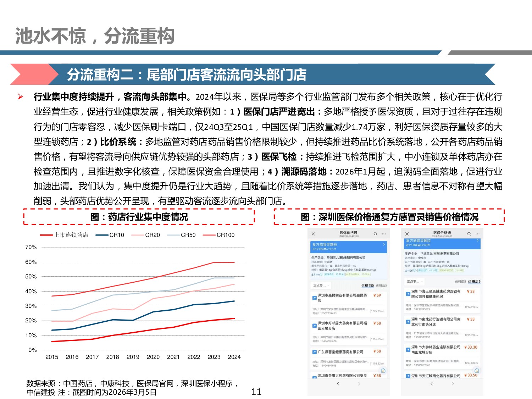Tap pharmacy icon beside 深圳市天汇城南北药行

click(408, 376)
